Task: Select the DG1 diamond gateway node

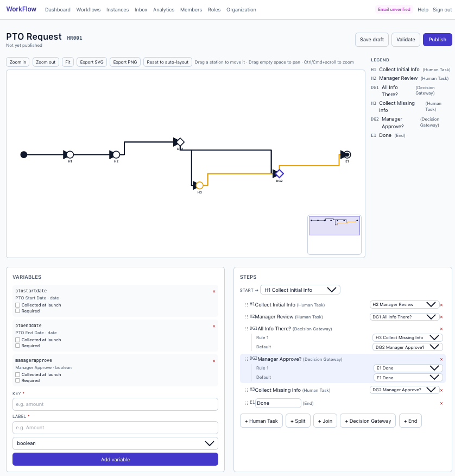Action: [x=180, y=142]
